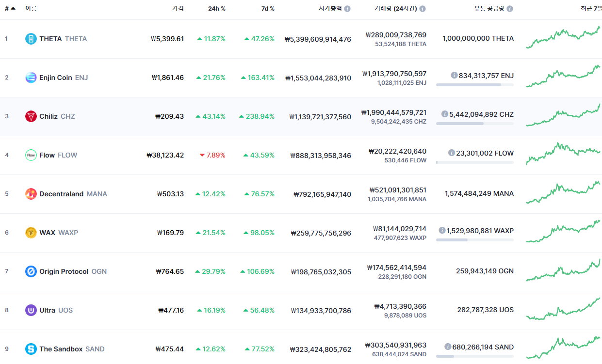Click Decentraland volume ₩521,091,301,851
Screen dimensions: 602x364
click(398, 190)
